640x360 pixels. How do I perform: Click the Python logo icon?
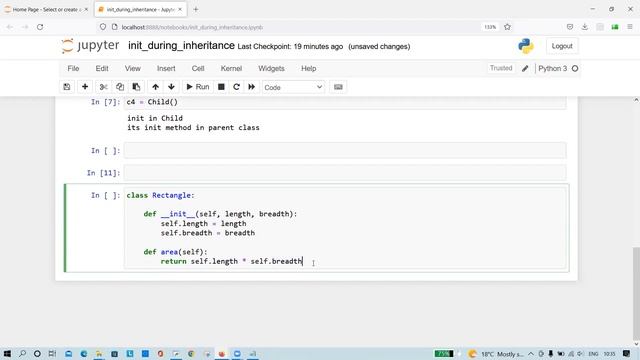(x=526, y=46)
